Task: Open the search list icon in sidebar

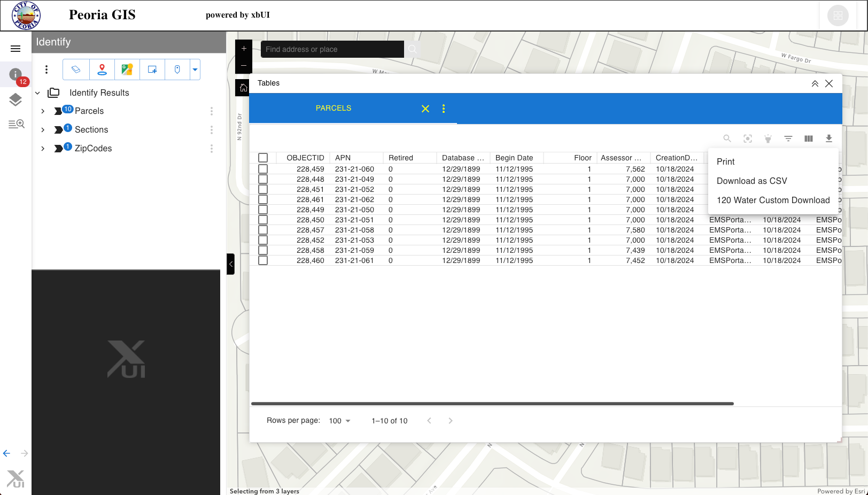Action: [x=17, y=124]
